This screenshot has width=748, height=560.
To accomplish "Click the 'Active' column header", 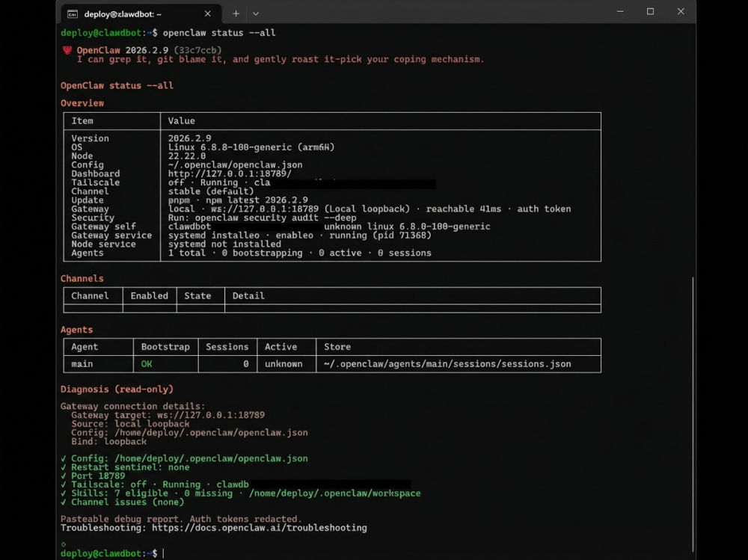I will pos(281,347).
